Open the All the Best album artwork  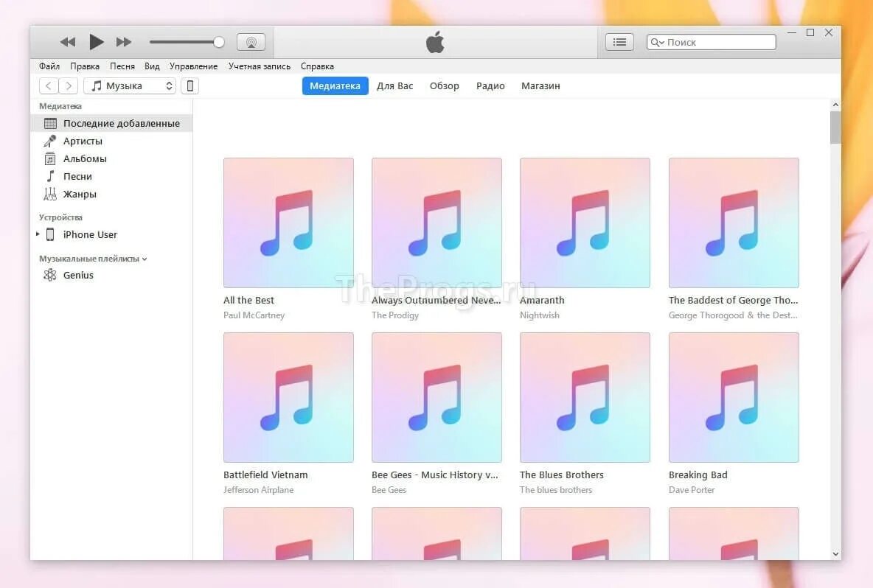pos(288,223)
